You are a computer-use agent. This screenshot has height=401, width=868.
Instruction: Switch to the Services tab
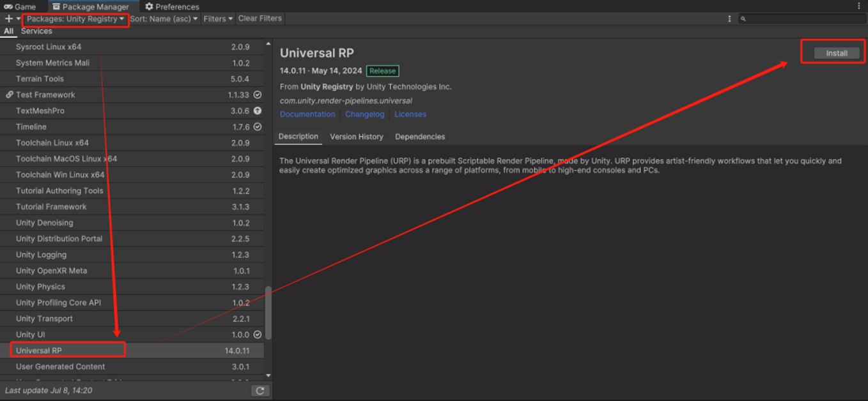(x=36, y=31)
